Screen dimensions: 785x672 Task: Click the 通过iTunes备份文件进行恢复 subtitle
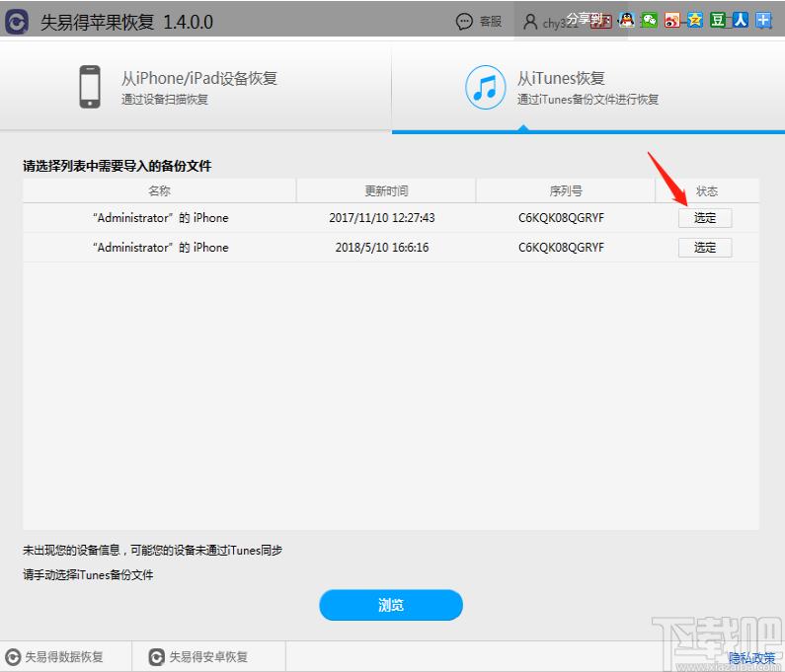click(x=588, y=99)
